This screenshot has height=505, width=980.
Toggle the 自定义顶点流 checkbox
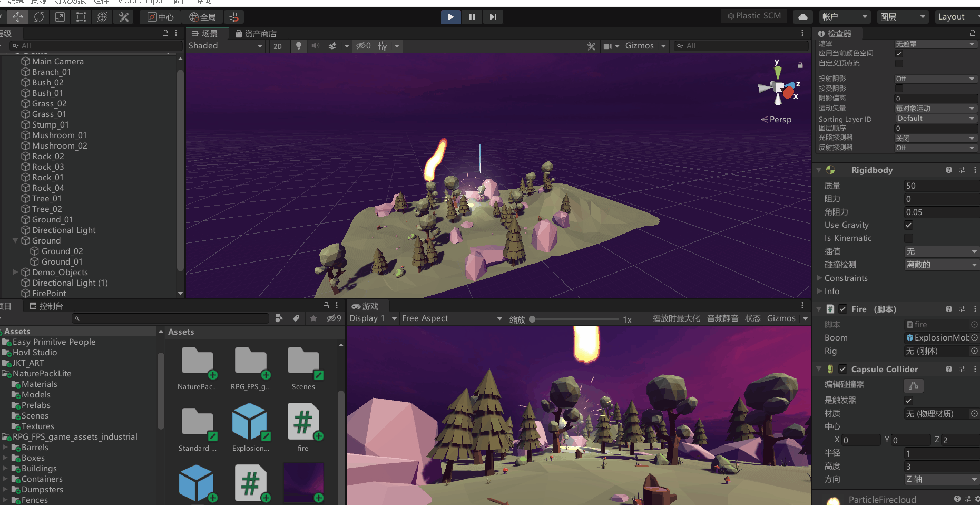tap(899, 63)
